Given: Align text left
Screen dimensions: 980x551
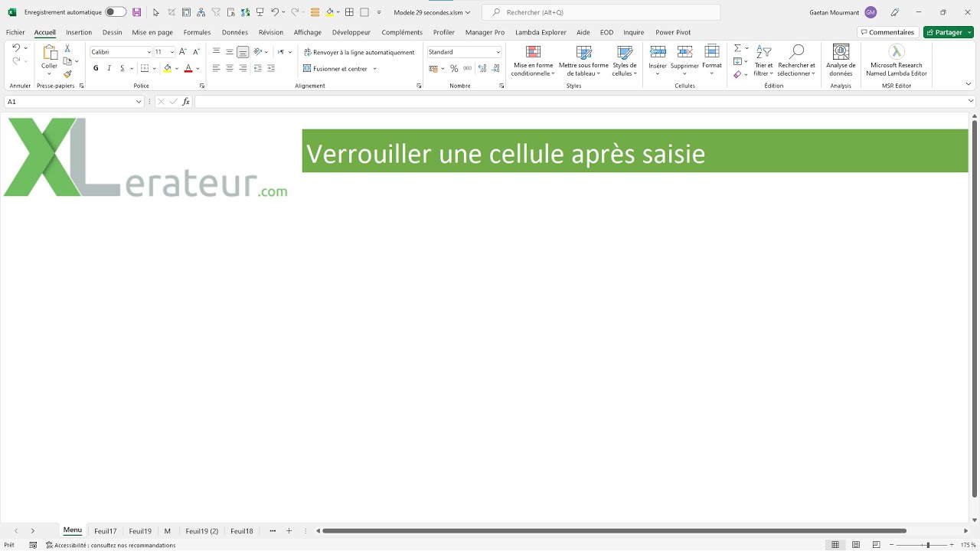Looking at the screenshot, I should pyautogui.click(x=216, y=68).
